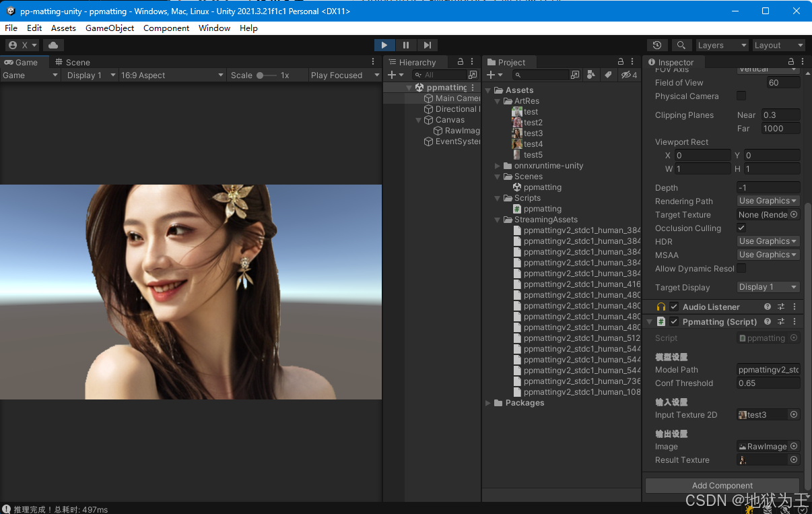Expand the Packages folder
812x514 pixels.
pyautogui.click(x=488, y=403)
